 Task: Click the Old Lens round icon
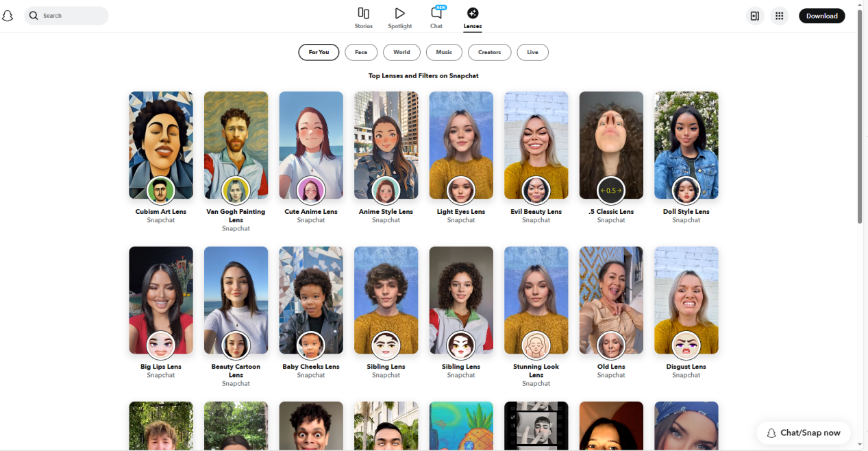point(611,345)
